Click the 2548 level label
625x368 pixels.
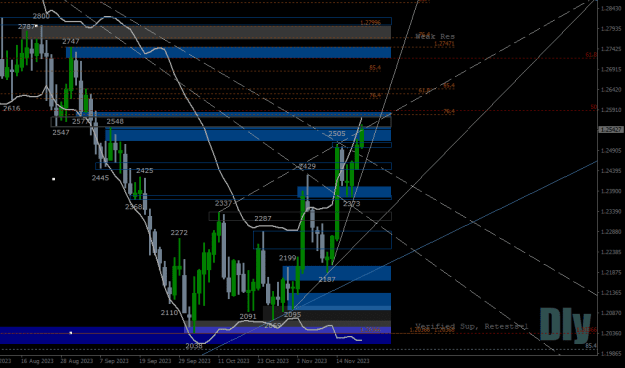[115, 121]
